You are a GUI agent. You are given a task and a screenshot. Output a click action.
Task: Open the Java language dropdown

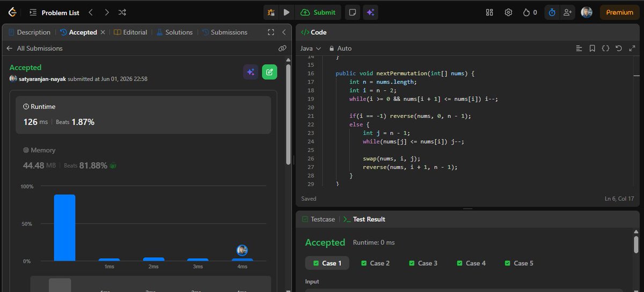point(311,48)
